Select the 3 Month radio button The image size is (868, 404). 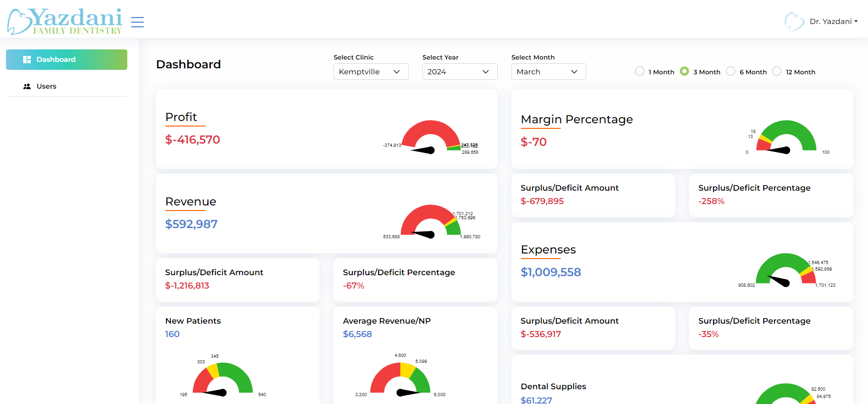(684, 71)
